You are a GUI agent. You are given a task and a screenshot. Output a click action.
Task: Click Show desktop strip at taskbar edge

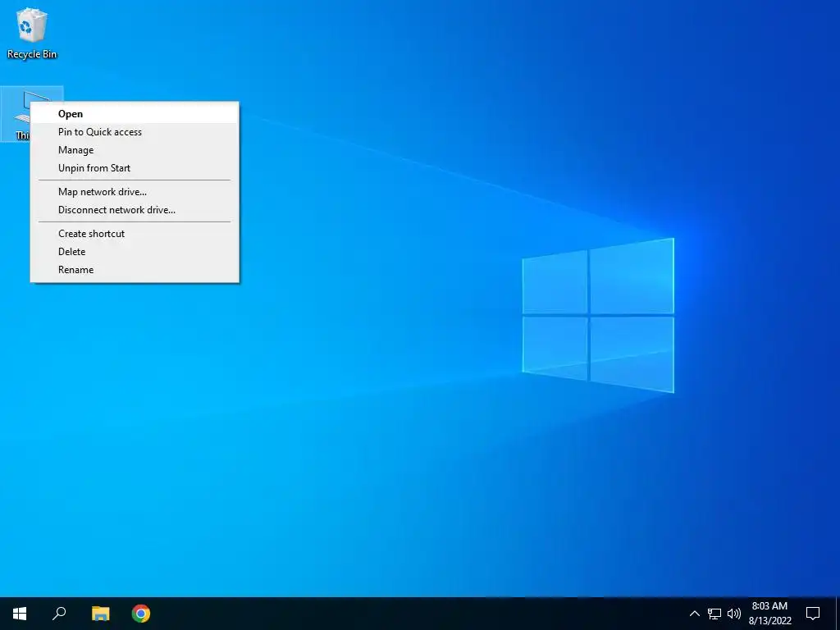[x=838, y=614]
